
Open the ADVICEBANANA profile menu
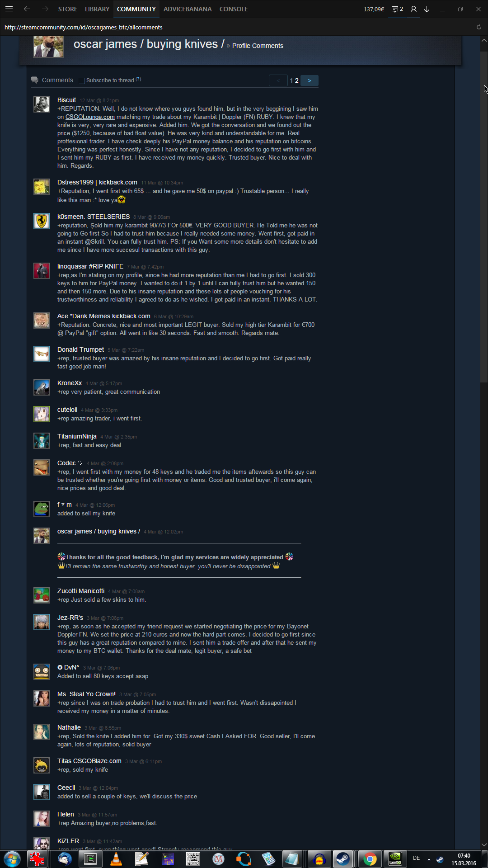[x=188, y=9]
